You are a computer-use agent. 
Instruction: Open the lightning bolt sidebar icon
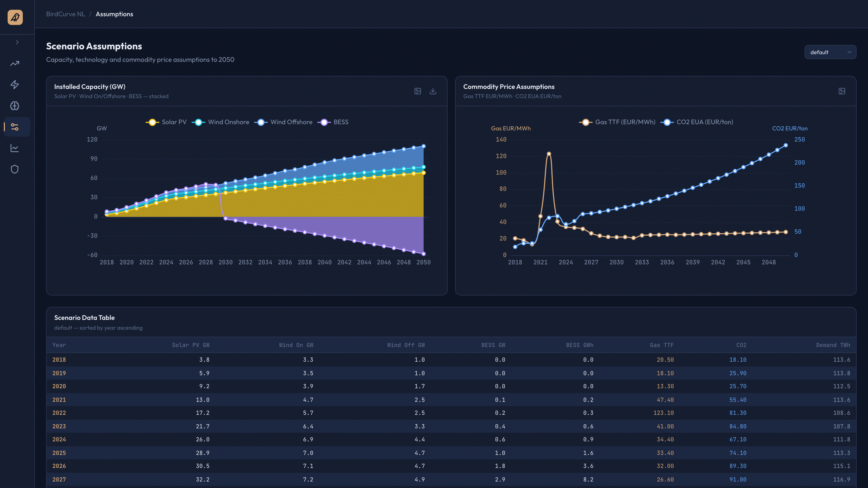pos(14,85)
